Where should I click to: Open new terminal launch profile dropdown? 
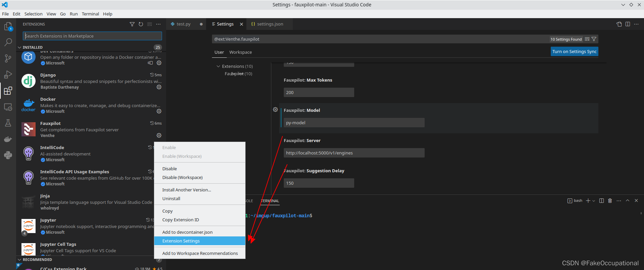[x=594, y=201]
